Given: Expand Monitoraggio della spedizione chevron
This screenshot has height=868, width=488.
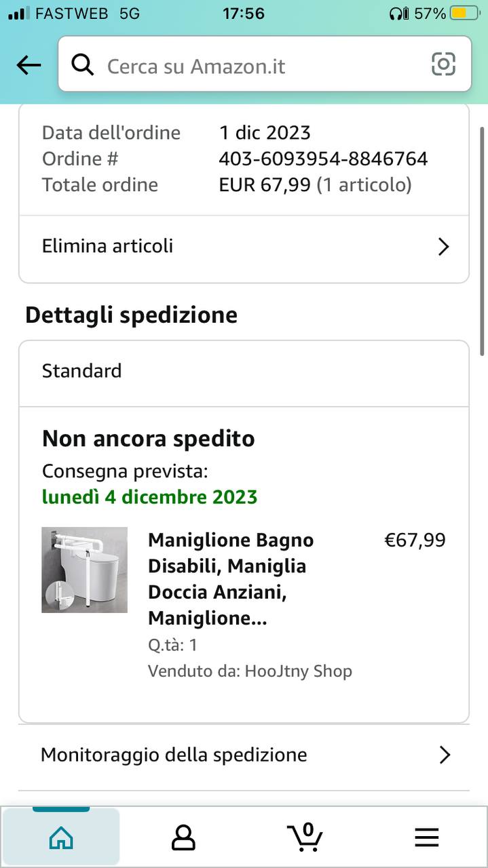Looking at the screenshot, I should [x=445, y=755].
